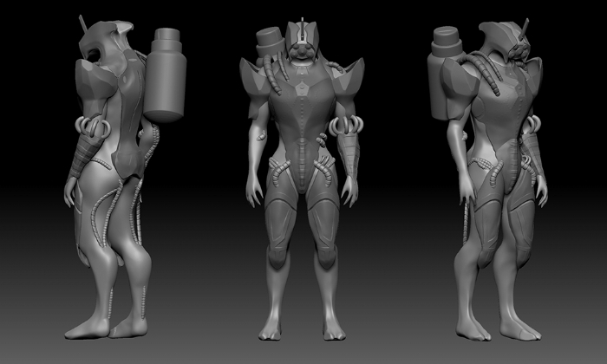Click the right figure's heel
The width and height of the screenshot is (607, 364).
(x=484, y=332)
